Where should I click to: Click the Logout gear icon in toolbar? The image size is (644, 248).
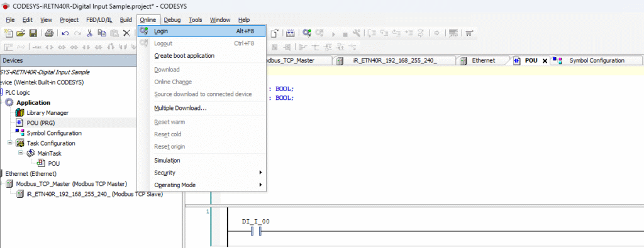coord(319,33)
